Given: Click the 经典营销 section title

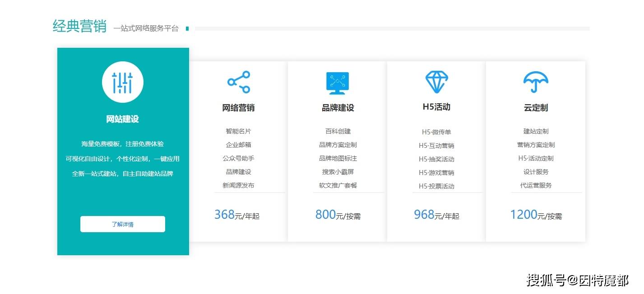Looking at the screenshot, I should pyautogui.click(x=79, y=26).
